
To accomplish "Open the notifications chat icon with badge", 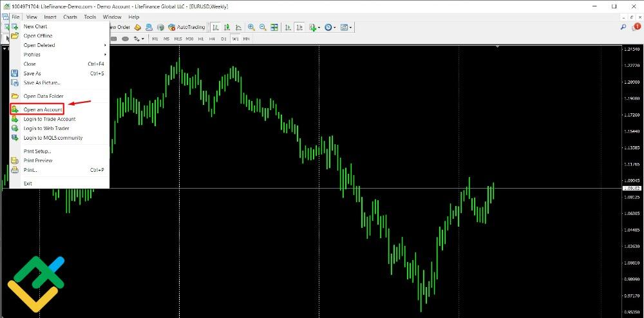I will pyautogui.click(x=636, y=27).
